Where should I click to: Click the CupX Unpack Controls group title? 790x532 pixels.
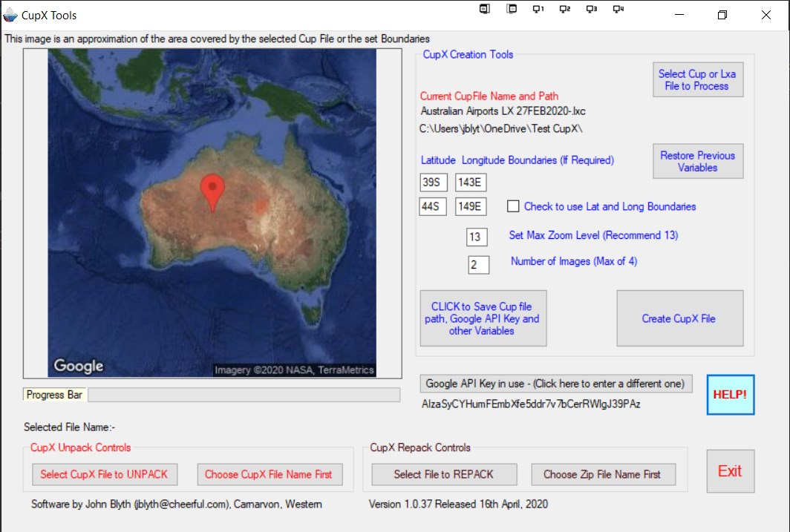coord(81,447)
